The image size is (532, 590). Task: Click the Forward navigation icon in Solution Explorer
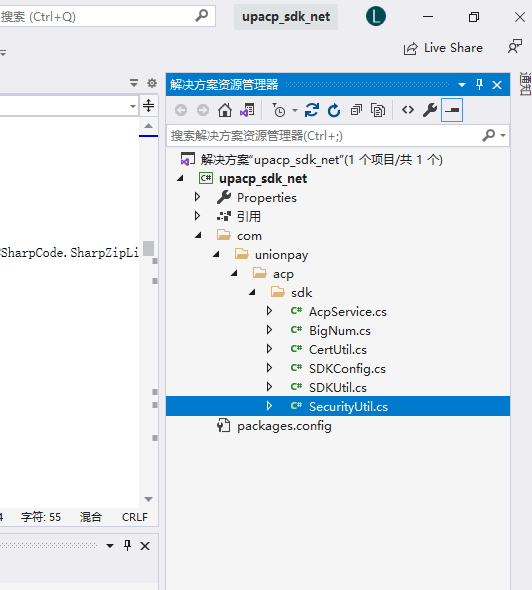coord(203,110)
